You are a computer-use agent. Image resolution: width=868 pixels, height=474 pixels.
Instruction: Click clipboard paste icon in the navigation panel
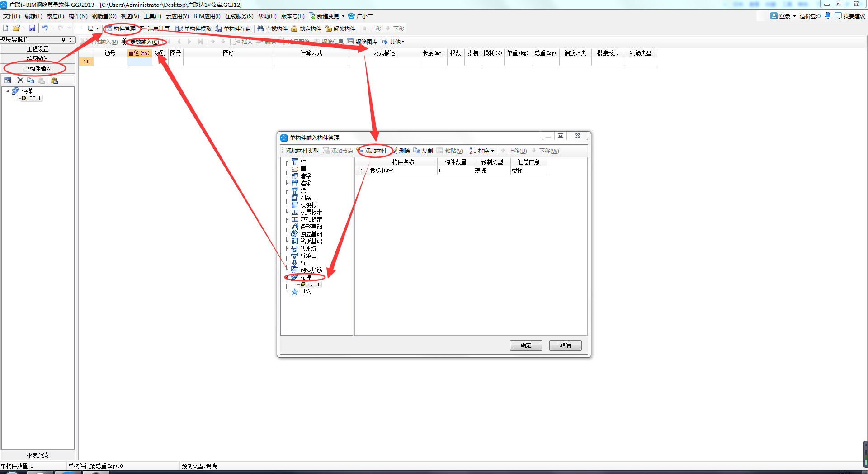coord(54,81)
